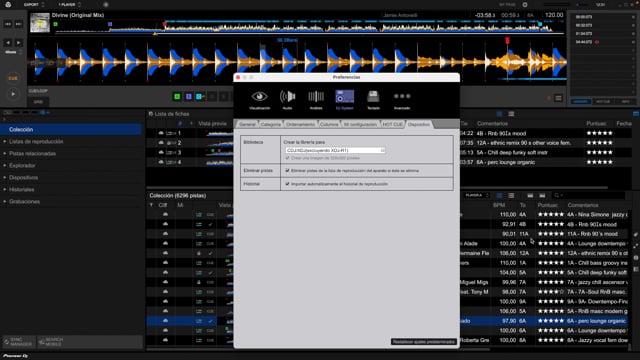
Task: Click the filter funnel icon in collection header
Action: pos(151,205)
